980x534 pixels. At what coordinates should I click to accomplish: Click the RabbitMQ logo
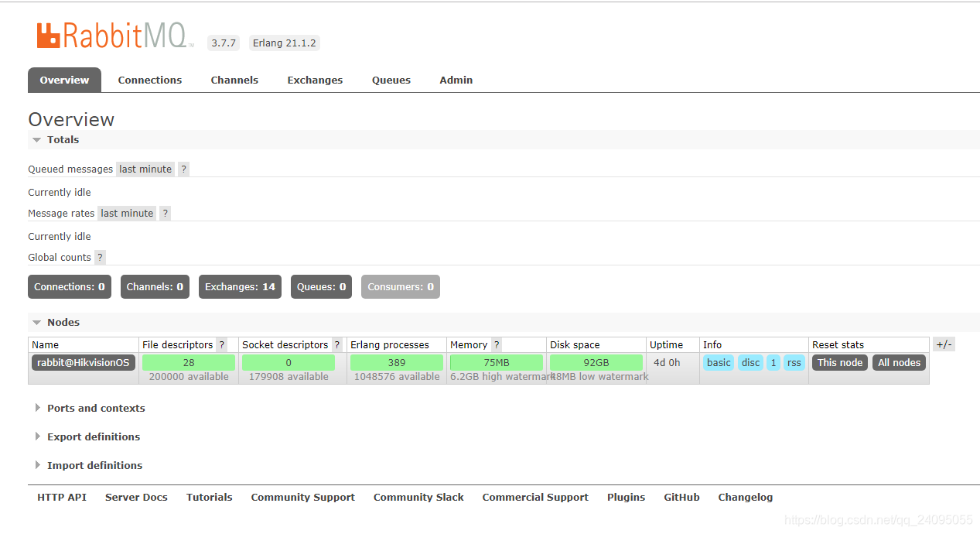pyautogui.click(x=114, y=35)
